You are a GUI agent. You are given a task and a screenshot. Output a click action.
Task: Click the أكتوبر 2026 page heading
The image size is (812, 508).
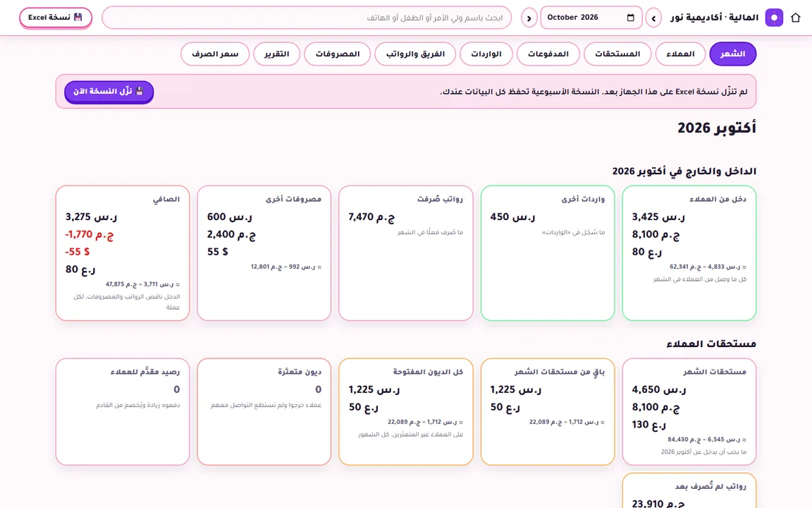[717, 128]
